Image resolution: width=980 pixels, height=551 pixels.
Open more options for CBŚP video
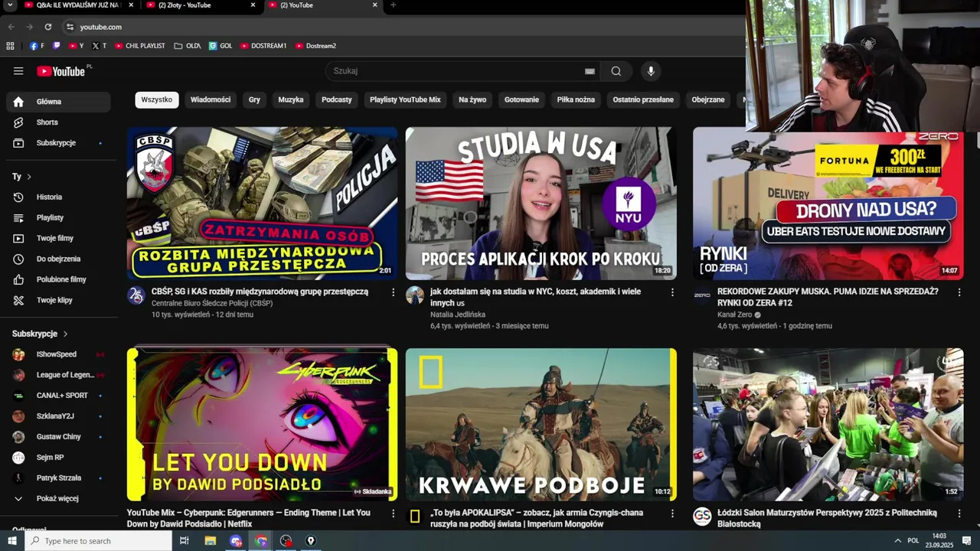[x=394, y=292]
